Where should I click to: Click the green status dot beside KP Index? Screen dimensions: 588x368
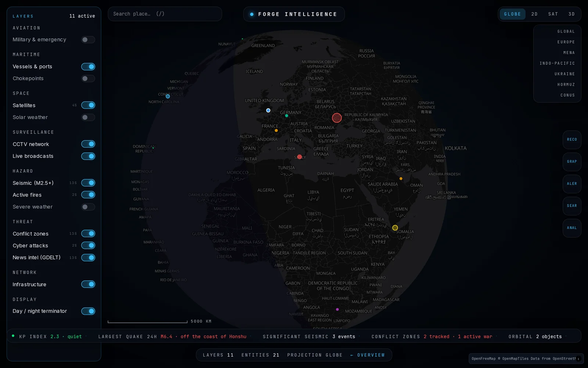coord(13,336)
